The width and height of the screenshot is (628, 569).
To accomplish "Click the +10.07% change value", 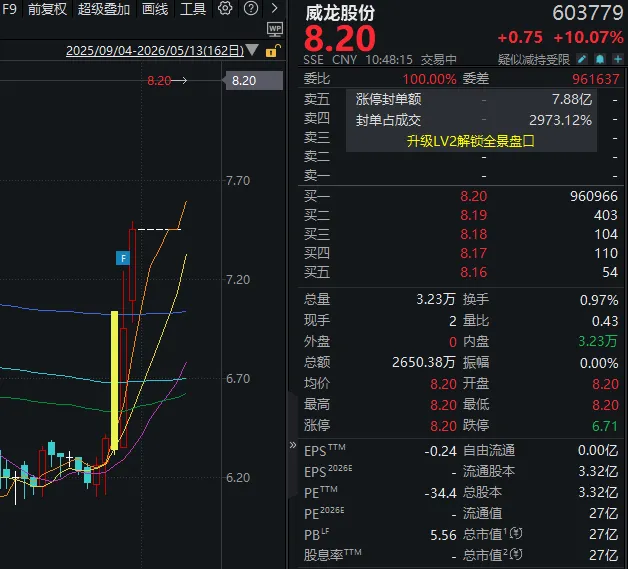I will (x=588, y=38).
